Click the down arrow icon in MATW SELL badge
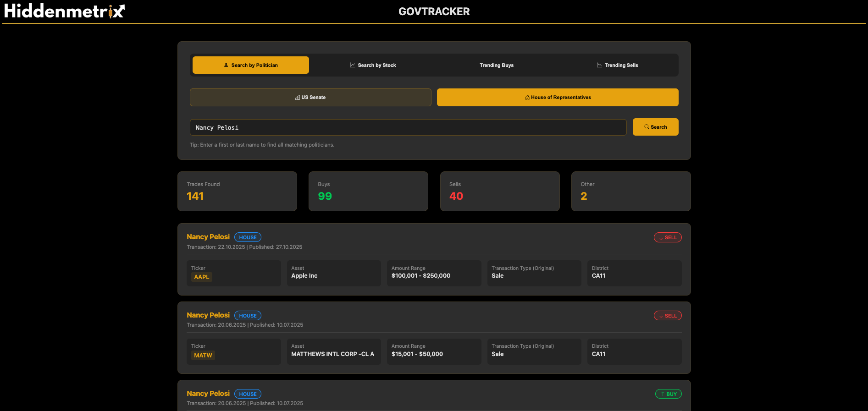868x411 pixels. pyautogui.click(x=661, y=316)
